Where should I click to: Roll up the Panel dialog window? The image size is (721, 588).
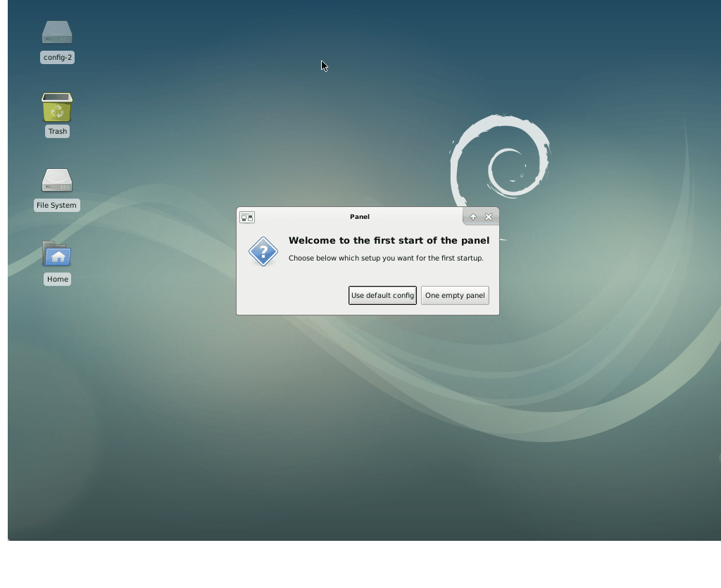coord(472,217)
